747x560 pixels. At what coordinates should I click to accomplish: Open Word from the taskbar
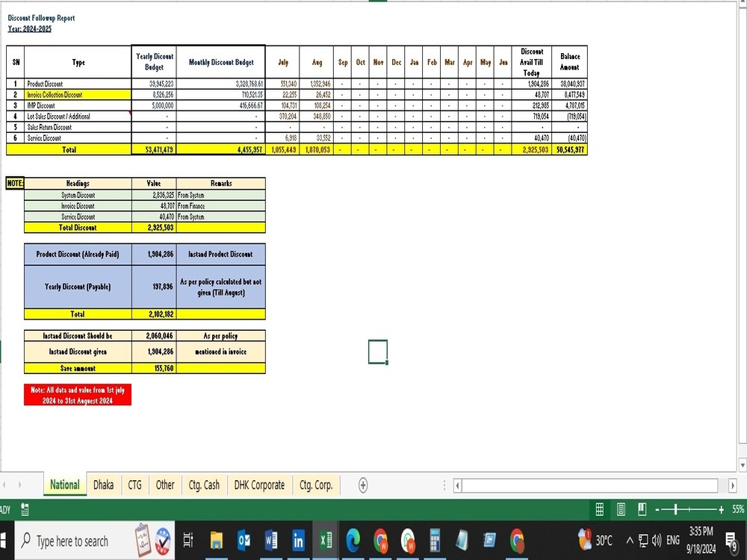click(271, 541)
